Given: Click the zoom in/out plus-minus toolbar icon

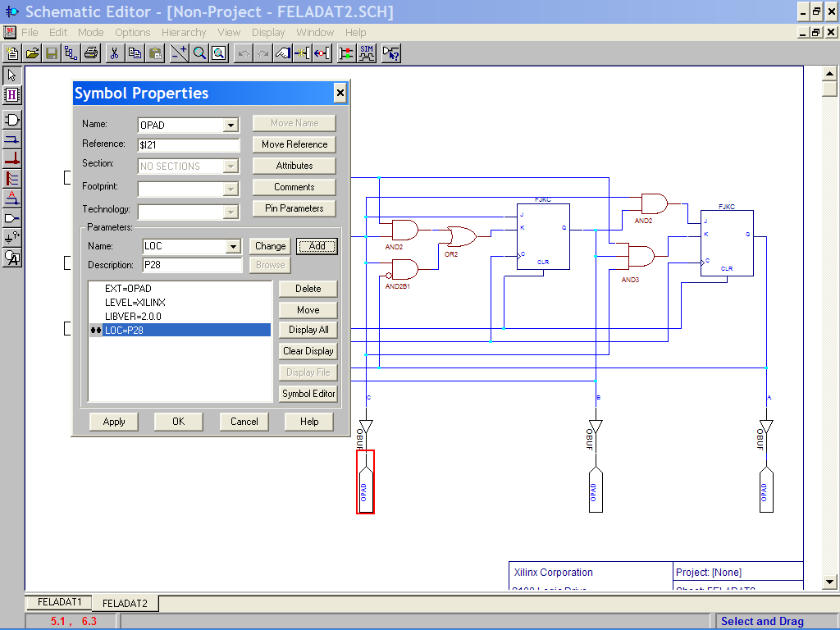Looking at the screenshot, I should pos(179,53).
